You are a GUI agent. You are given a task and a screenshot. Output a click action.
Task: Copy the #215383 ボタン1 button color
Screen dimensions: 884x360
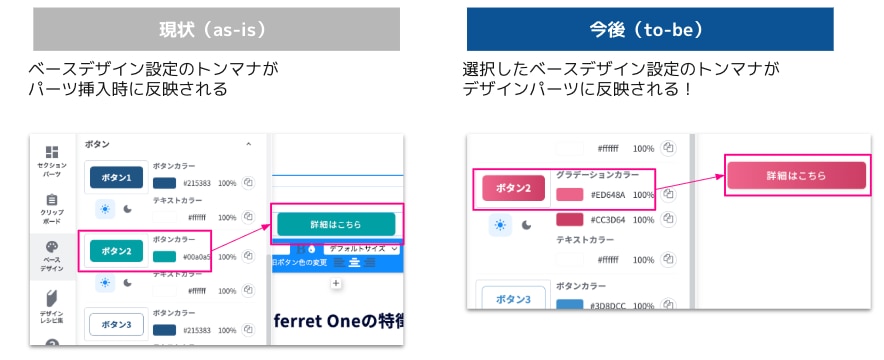249,183
